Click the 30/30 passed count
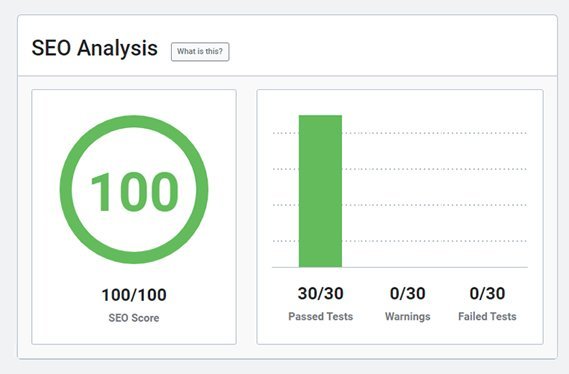 pos(320,293)
